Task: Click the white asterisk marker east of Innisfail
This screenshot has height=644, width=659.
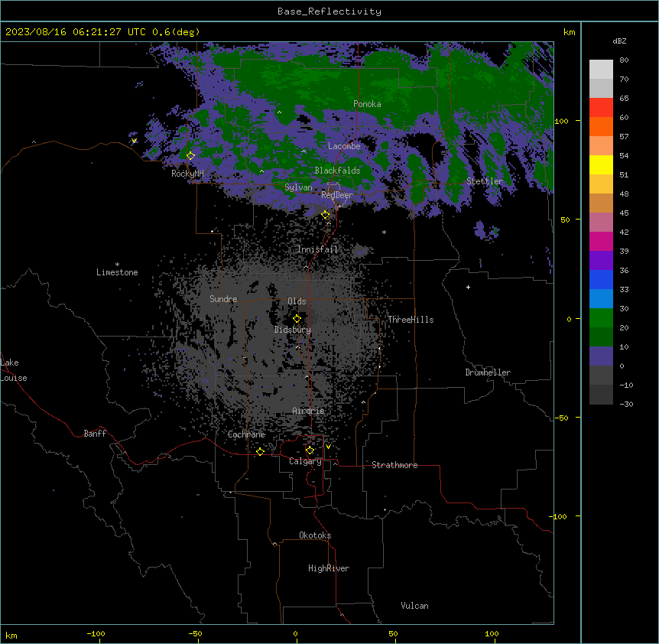Action: pyautogui.click(x=384, y=232)
